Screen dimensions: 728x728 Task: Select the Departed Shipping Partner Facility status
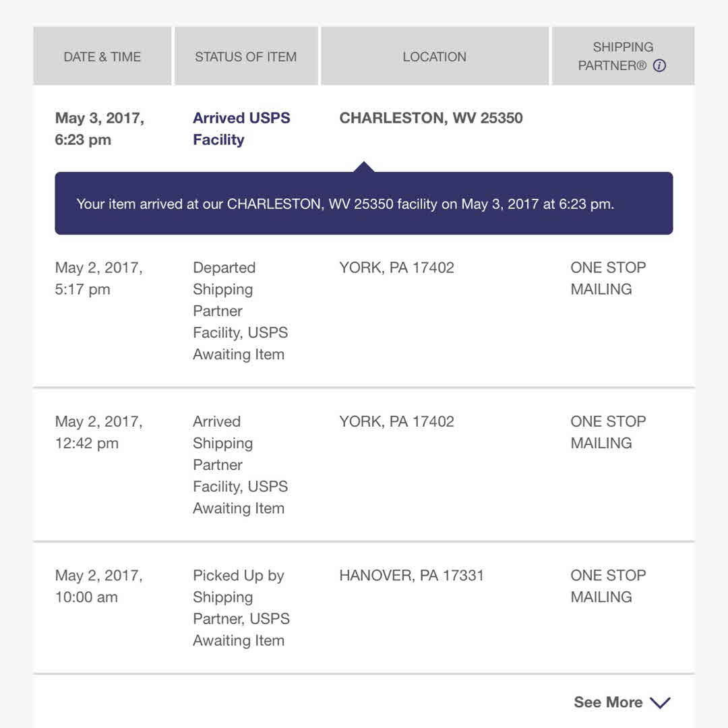(x=240, y=311)
